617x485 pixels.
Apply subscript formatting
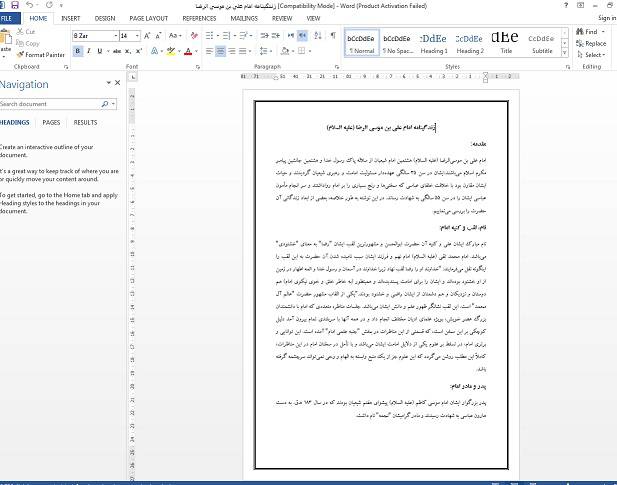127,51
